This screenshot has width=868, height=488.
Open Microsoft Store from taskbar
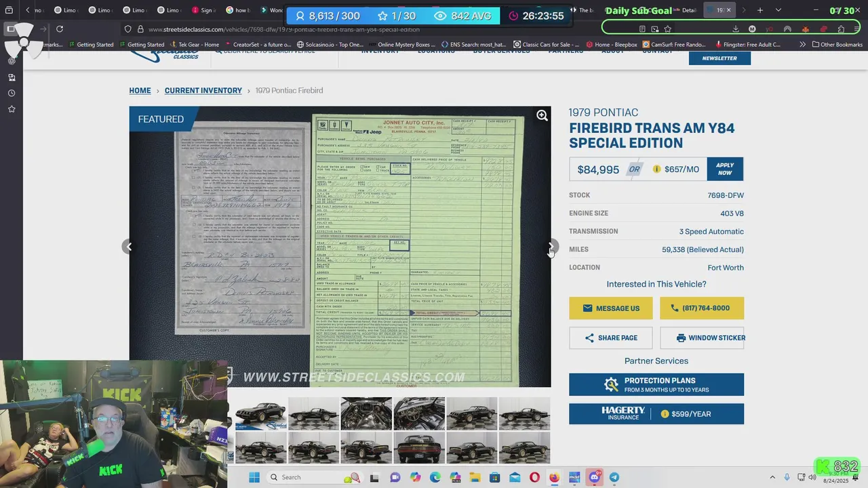point(494,477)
